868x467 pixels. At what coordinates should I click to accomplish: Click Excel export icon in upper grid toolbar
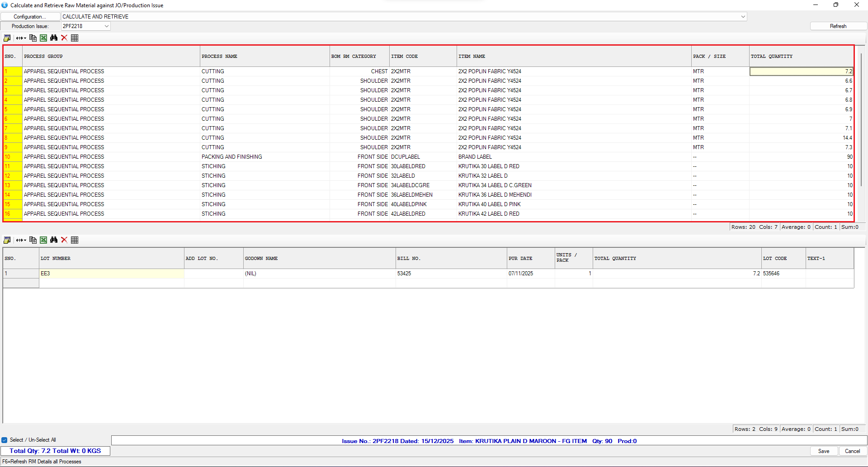(x=43, y=38)
